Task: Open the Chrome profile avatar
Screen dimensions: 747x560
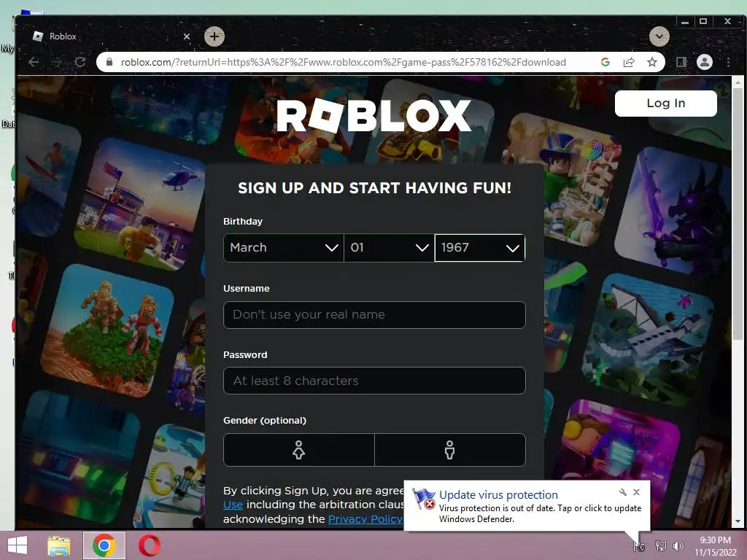Action: point(705,62)
